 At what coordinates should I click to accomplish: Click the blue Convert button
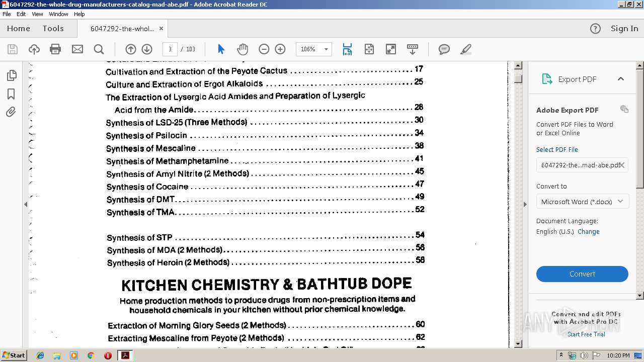click(x=582, y=274)
